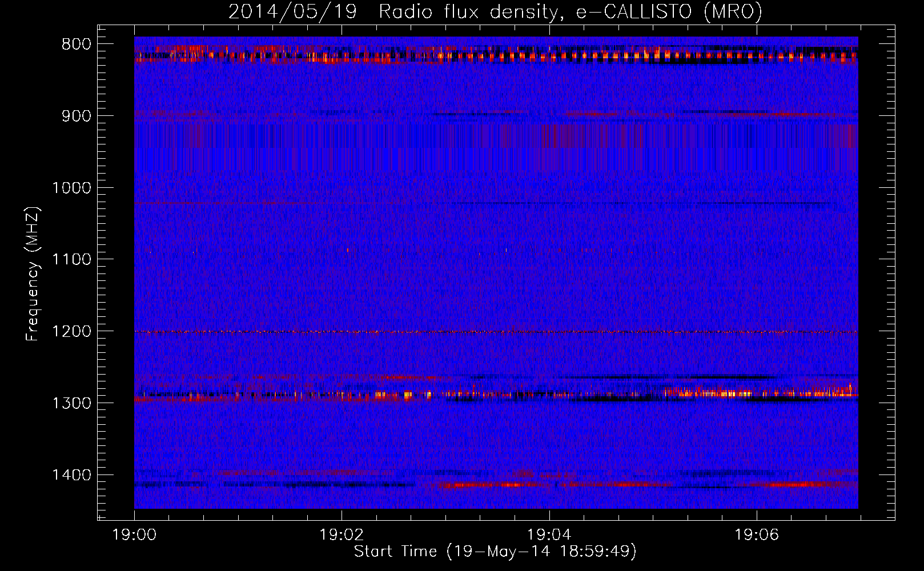Click the 19:02 time tick label
924x571 pixels.
click(x=342, y=535)
